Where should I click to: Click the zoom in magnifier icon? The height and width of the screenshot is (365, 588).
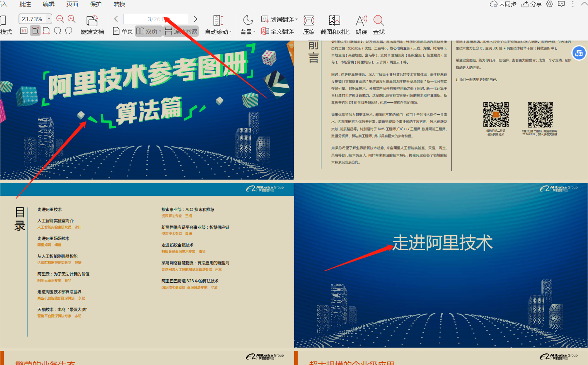pos(72,19)
